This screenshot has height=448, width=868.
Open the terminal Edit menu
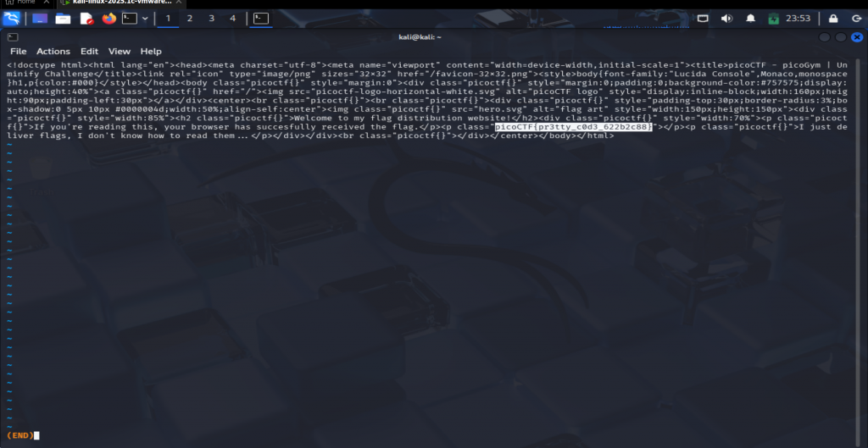click(89, 51)
